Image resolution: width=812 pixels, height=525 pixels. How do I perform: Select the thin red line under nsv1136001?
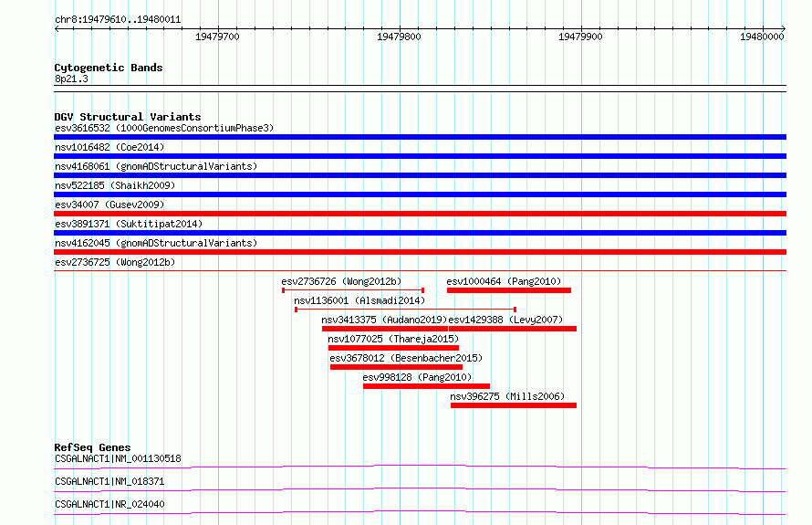(x=405, y=310)
